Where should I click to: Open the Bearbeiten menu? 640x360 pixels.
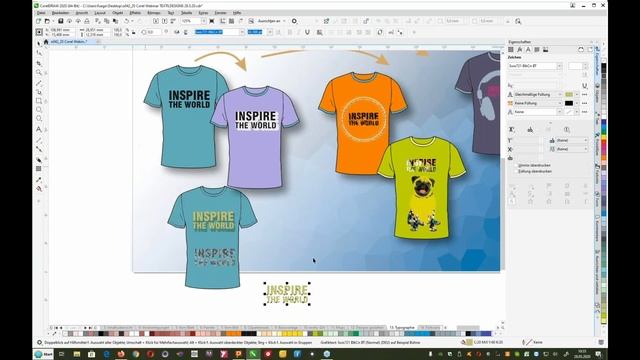pos(60,13)
